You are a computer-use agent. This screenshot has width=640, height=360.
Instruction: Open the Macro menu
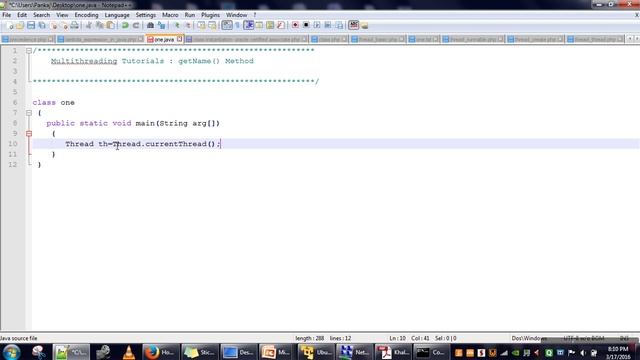(x=170, y=15)
